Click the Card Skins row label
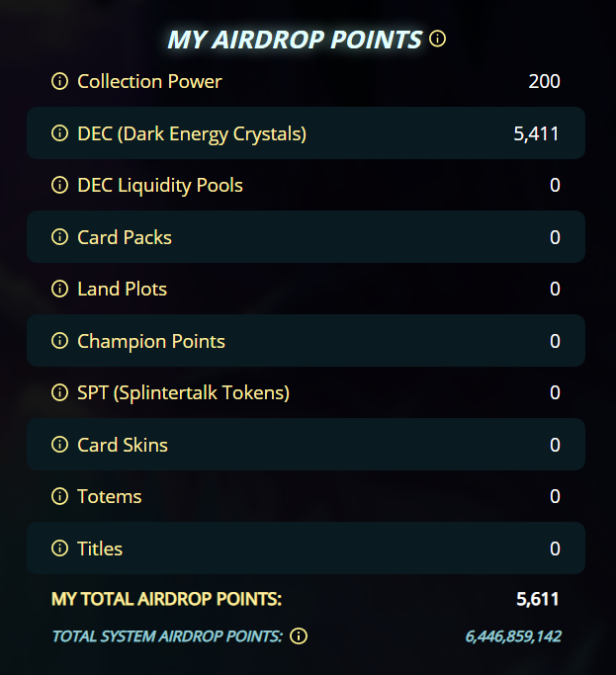 pyautogui.click(x=123, y=445)
